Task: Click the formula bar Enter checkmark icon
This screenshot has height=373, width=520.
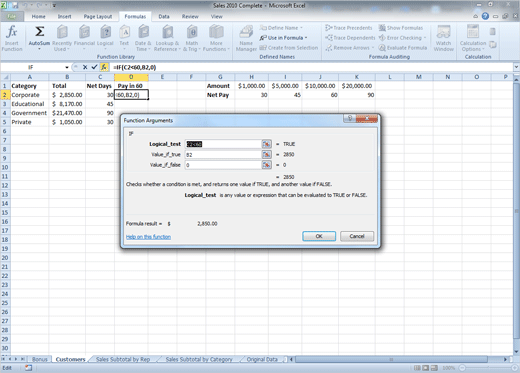Action: coord(94,67)
